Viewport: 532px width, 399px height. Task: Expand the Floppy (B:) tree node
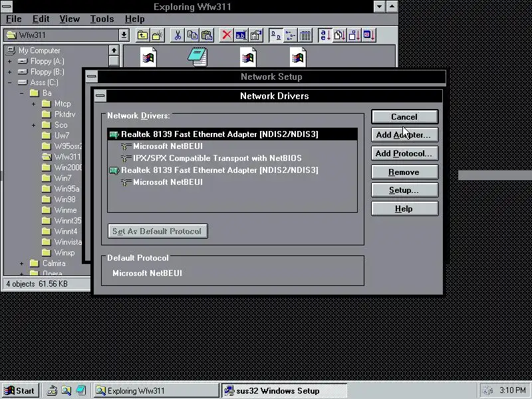[x=10, y=72]
